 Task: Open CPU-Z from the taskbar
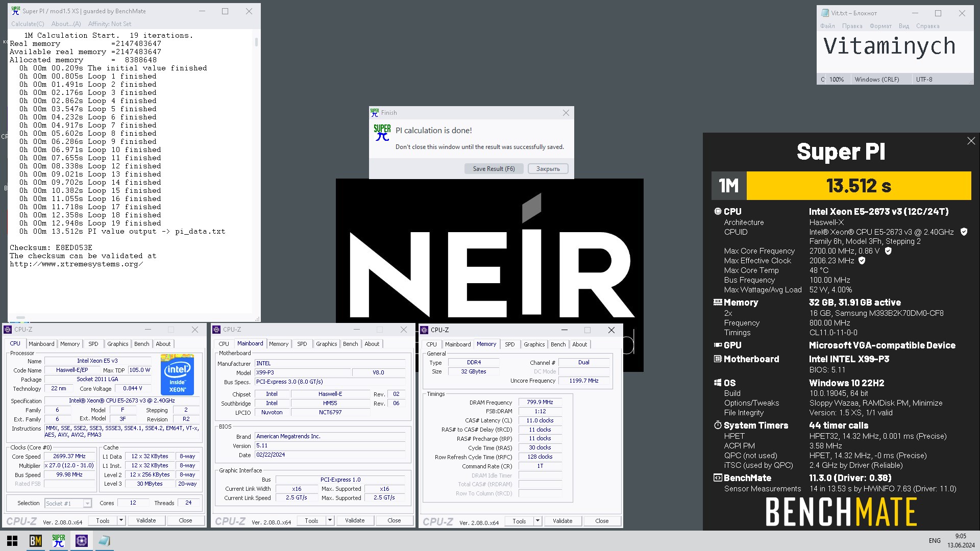click(x=82, y=541)
